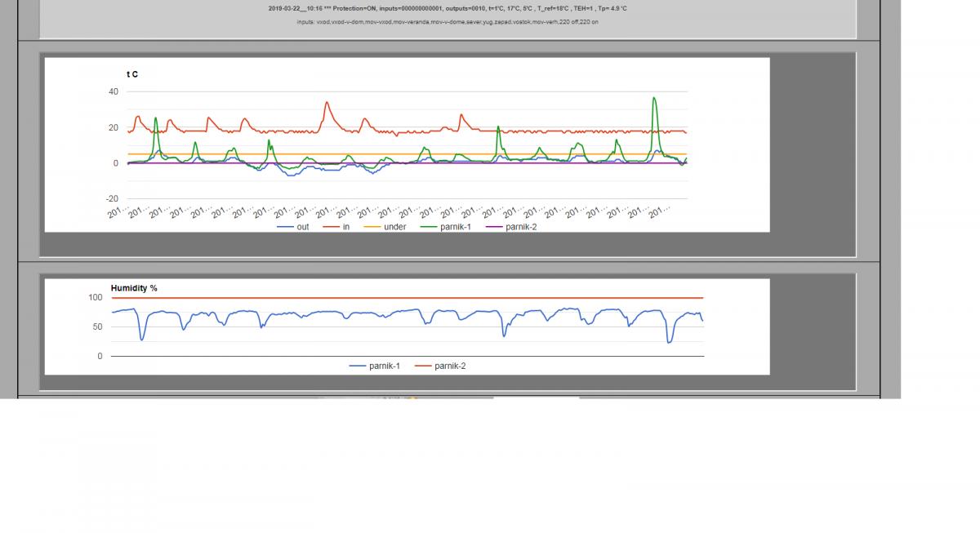980x533 pixels.
Task: Click the 100 label on humidity axis
Action: (96, 298)
